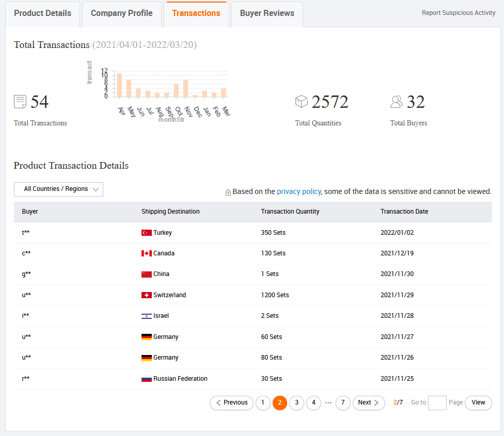This screenshot has height=436, width=504.
Task: Open the Company Profile tab
Action: pos(122,13)
